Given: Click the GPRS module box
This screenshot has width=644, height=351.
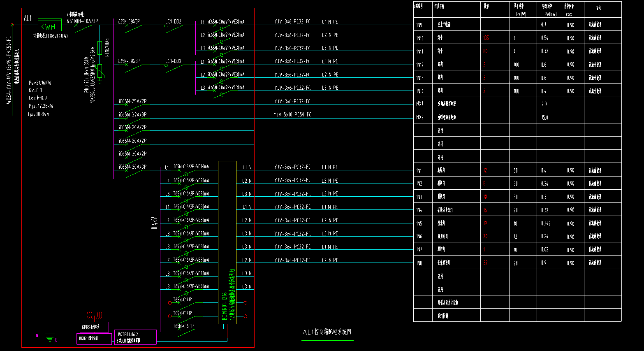Looking at the screenshot, I should click(x=94, y=327).
